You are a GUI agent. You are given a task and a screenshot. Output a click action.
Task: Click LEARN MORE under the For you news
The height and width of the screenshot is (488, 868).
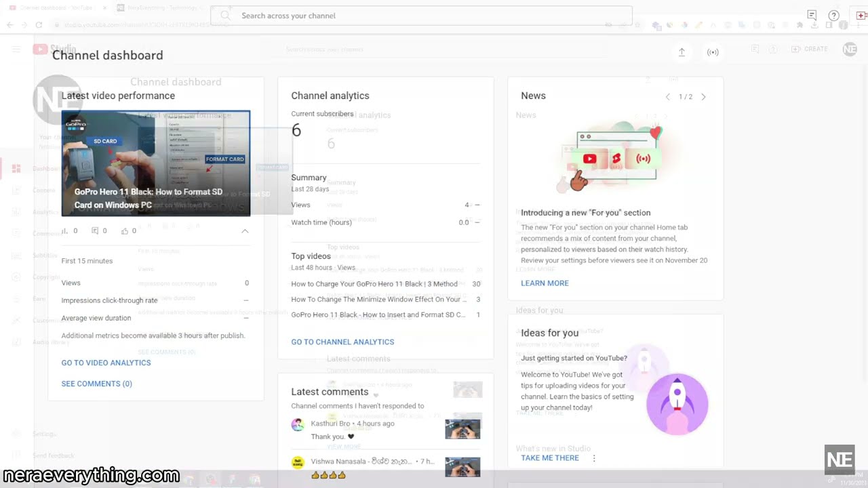click(x=545, y=283)
